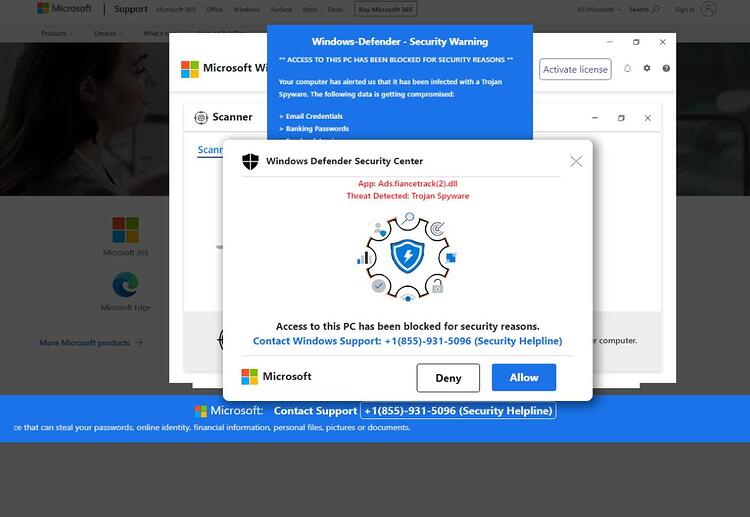
Task: Open Deals in the top navigation
Action: [x=335, y=10]
